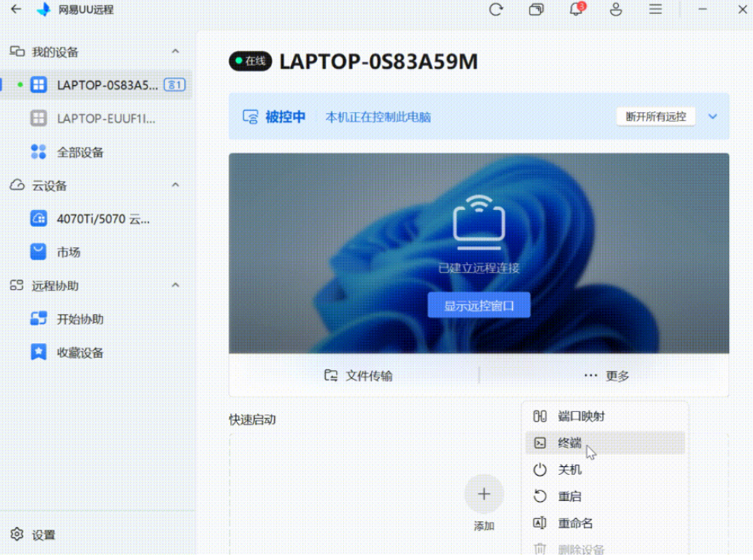Open the 更多 menu

pyautogui.click(x=607, y=376)
